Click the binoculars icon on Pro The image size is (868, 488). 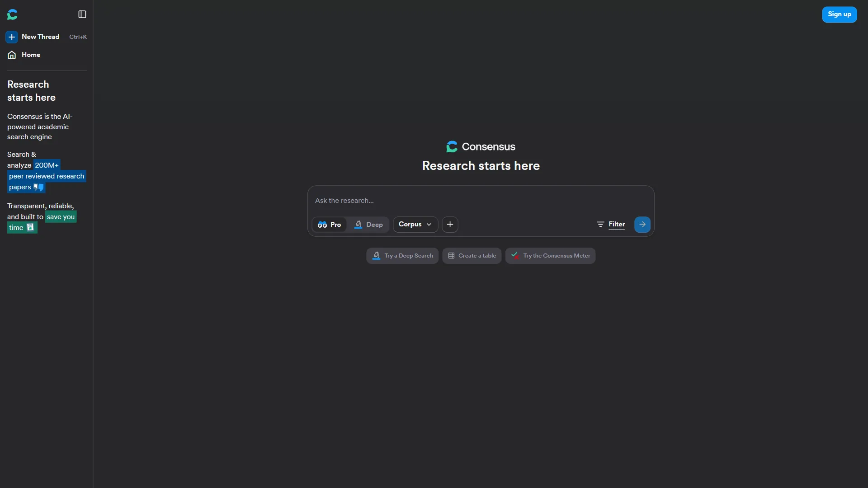click(322, 225)
